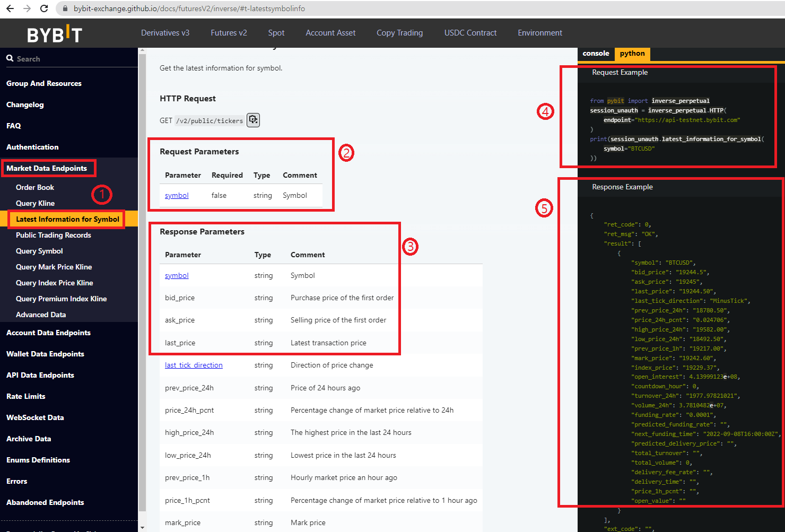Open the Abandoned Endpoints section
This screenshot has height=532, width=785.
coord(45,502)
